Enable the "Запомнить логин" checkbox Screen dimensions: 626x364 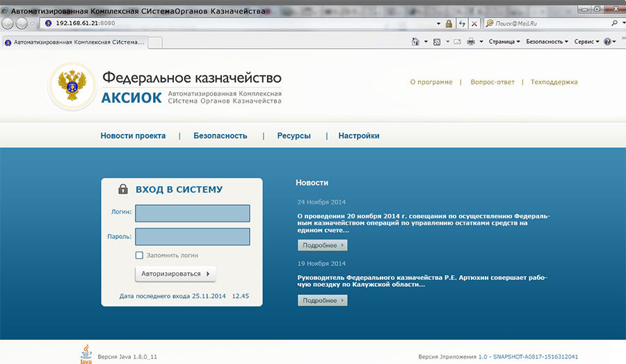coord(140,256)
